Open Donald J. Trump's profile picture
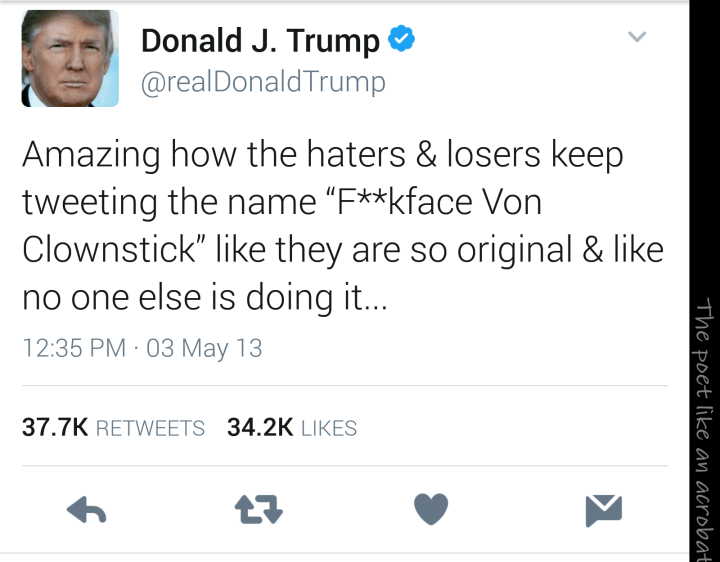Viewport: 720px width, 562px height. coord(70,59)
